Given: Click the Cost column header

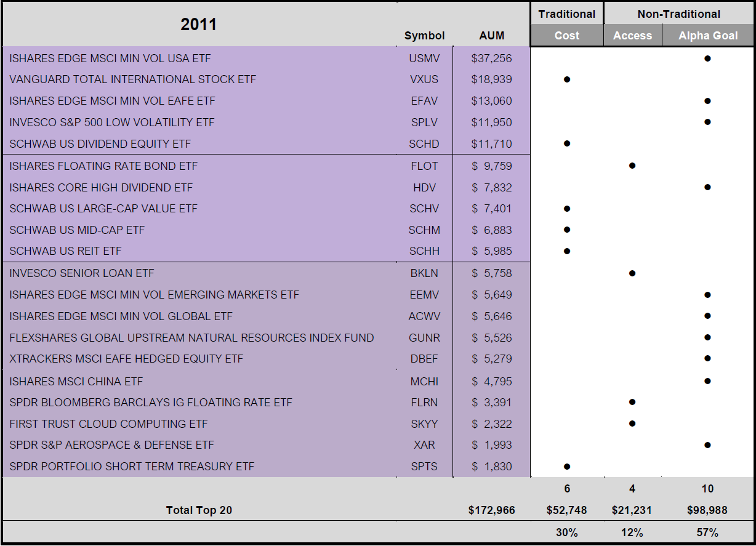Looking at the screenshot, I should (567, 36).
